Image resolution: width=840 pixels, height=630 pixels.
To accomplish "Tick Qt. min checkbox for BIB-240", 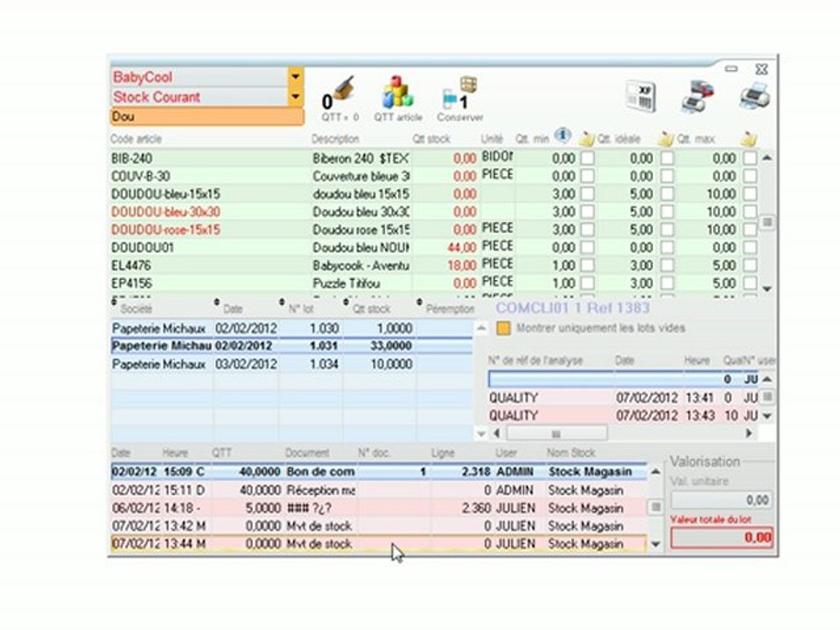I will tap(588, 158).
